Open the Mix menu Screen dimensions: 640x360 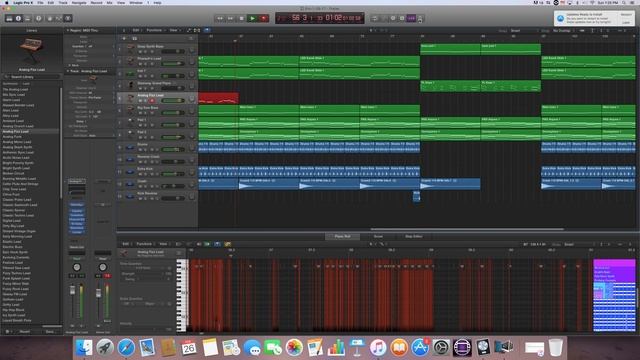tap(109, 3)
